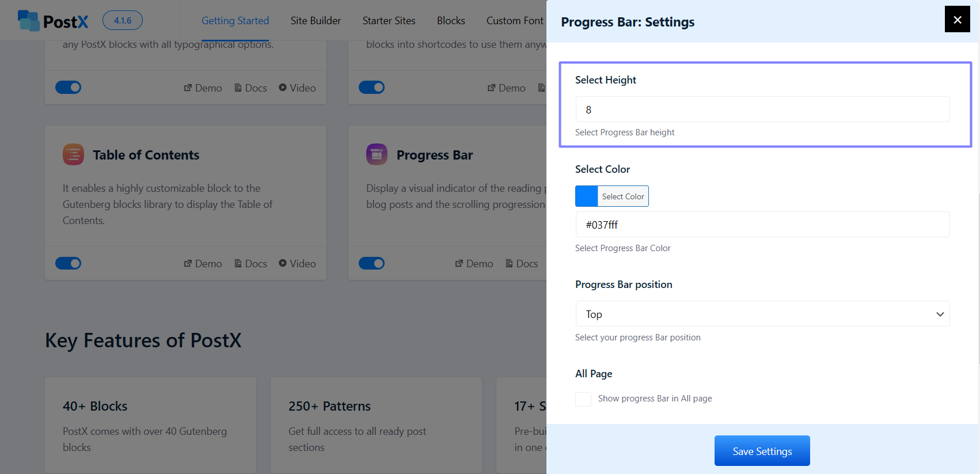The width and height of the screenshot is (980, 474).
Task: Close the Progress Bar Settings panel
Action: pos(957,19)
